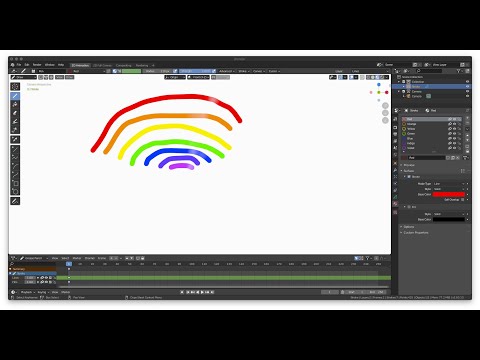The image size is (480, 360).
Task: Hide the Green material eye icon
Action: point(454,134)
